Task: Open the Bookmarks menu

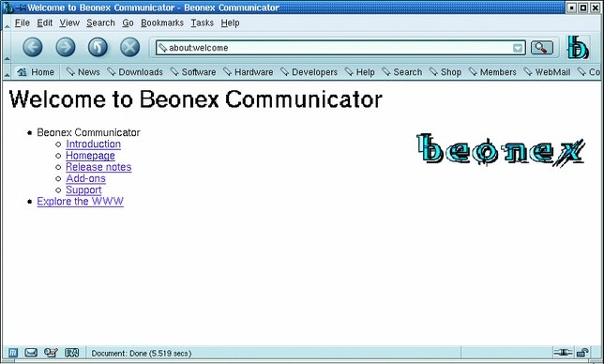Action: (162, 23)
